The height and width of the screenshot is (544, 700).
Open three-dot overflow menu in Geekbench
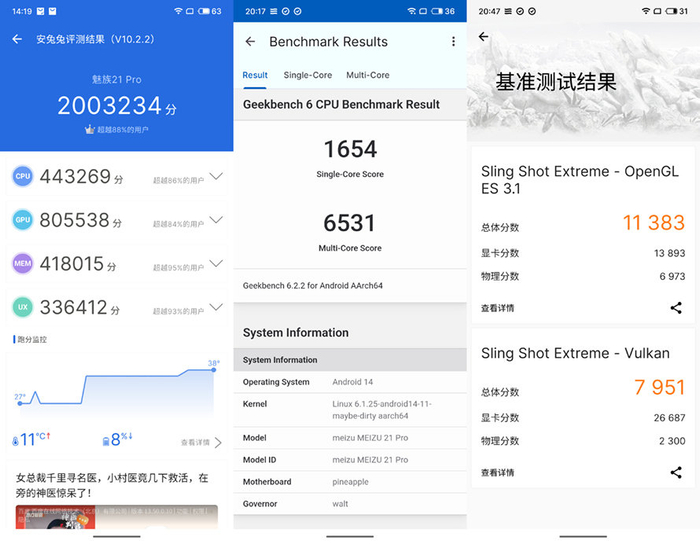point(453,42)
